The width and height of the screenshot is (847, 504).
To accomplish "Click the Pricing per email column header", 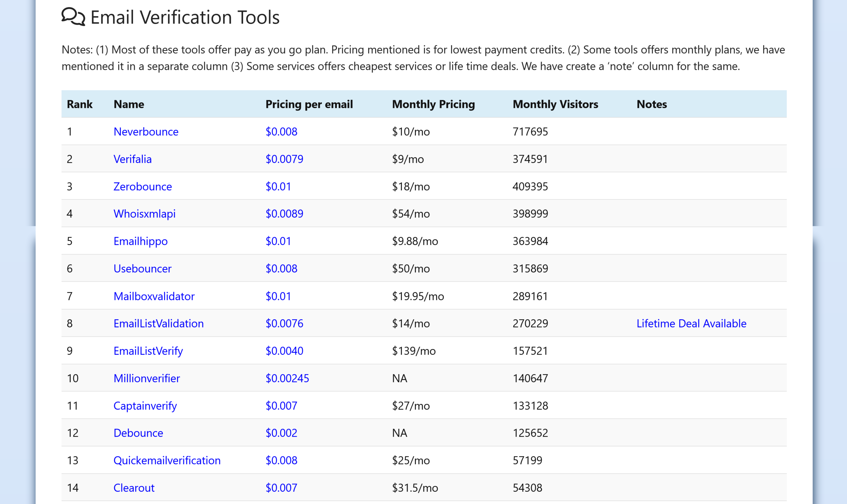I will (x=309, y=104).
